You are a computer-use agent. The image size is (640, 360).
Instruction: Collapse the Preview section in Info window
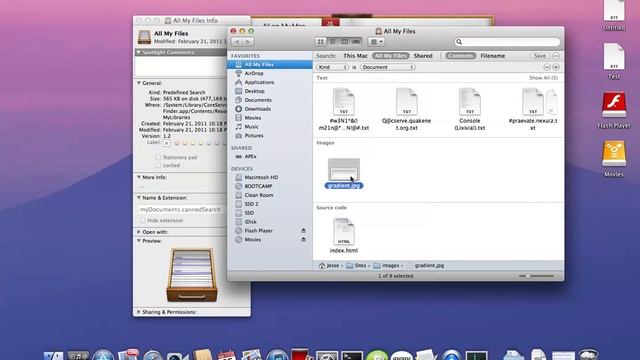[x=139, y=241]
